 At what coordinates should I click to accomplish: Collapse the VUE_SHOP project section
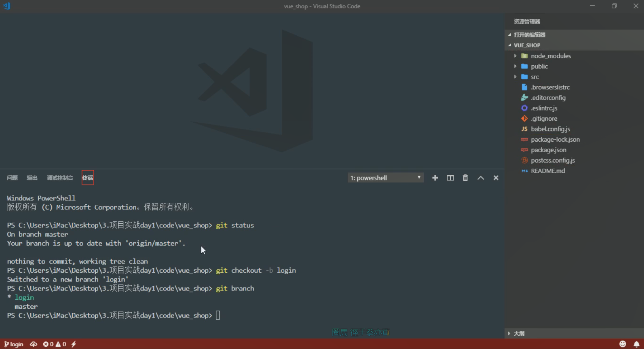coord(574,45)
